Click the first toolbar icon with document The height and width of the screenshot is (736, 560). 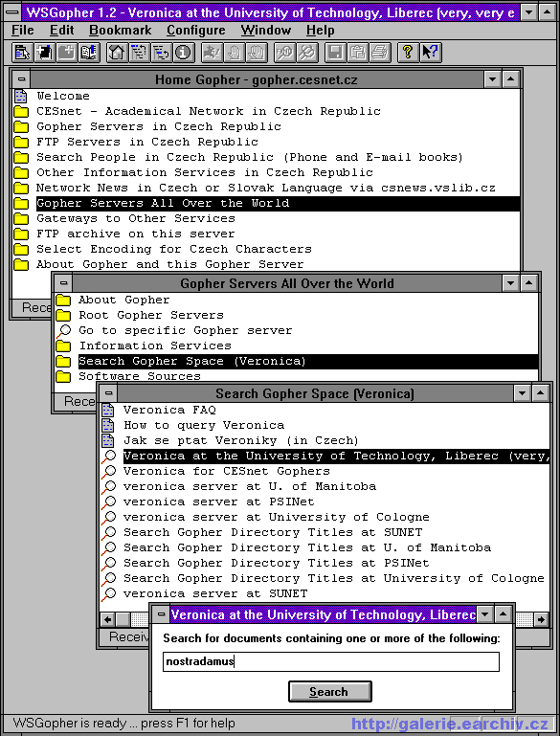(22, 52)
